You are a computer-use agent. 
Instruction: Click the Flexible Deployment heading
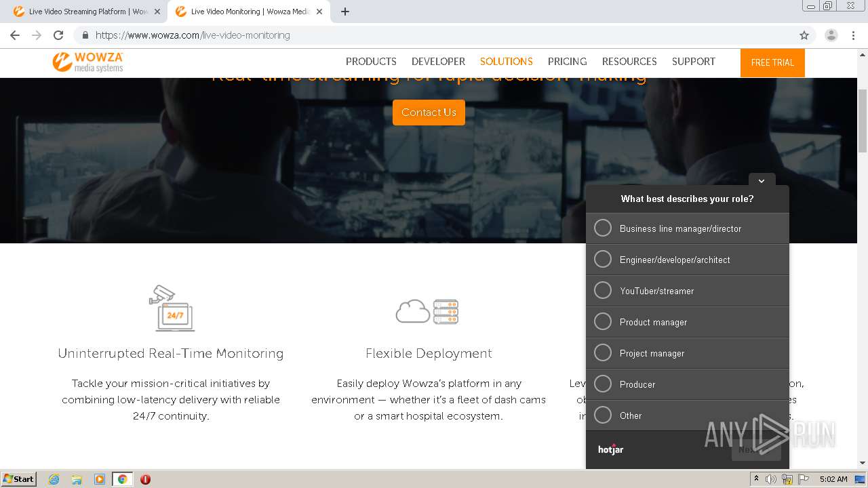(x=429, y=353)
